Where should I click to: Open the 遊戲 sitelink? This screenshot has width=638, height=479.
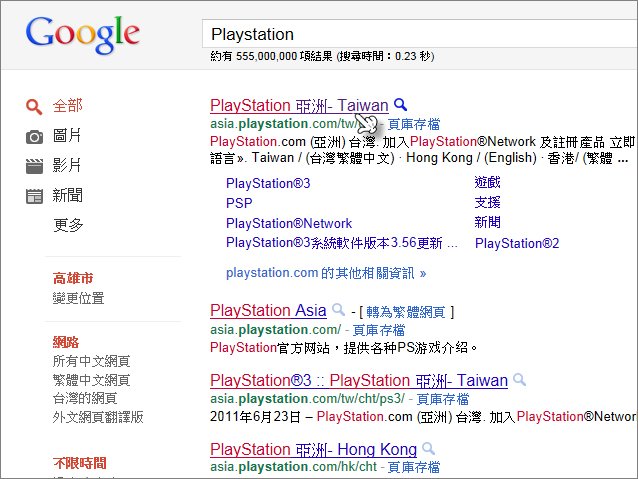pos(487,182)
